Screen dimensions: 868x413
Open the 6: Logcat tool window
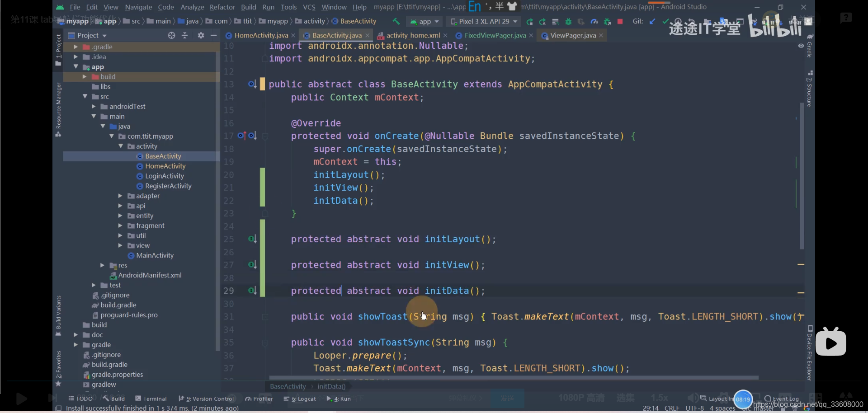300,399
